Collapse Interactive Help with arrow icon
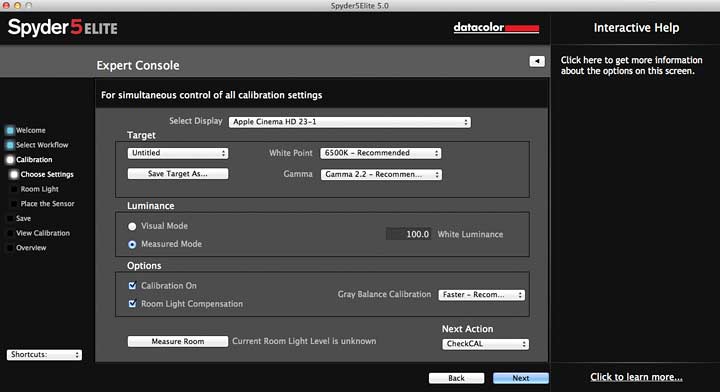 coord(537,61)
